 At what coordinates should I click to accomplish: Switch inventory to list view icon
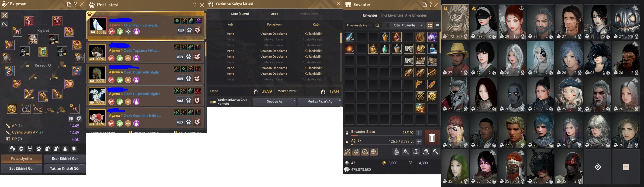(x=437, y=25)
